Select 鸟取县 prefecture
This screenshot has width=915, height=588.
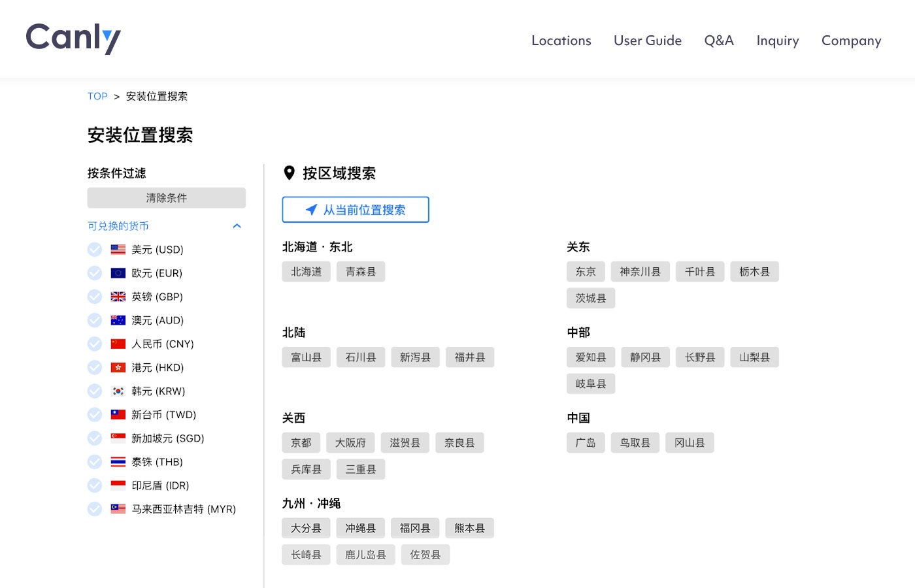coord(635,443)
